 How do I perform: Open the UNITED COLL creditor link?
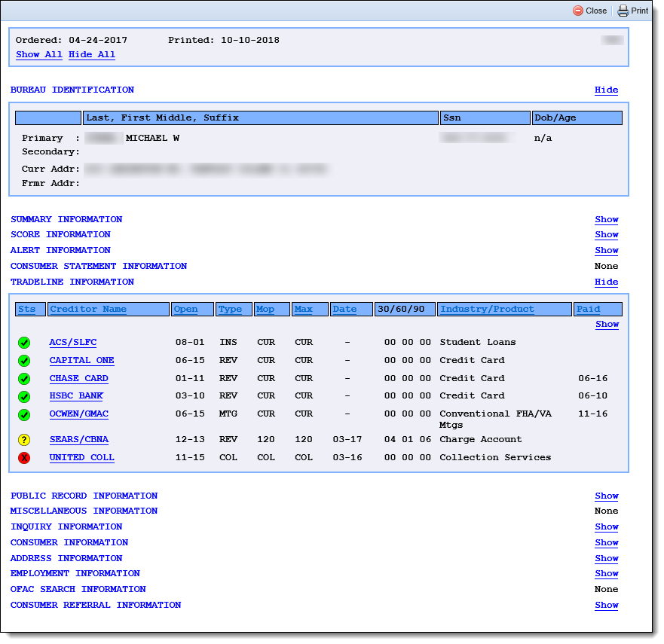pyautogui.click(x=81, y=457)
